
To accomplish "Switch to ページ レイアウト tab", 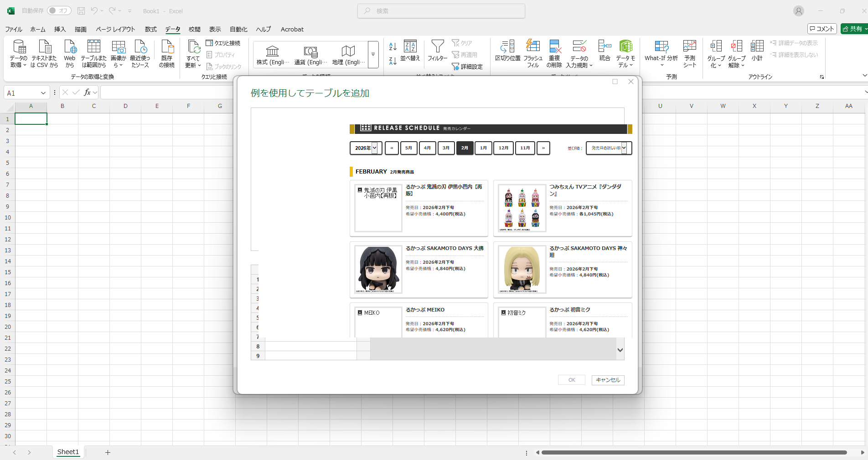I will click(115, 29).
